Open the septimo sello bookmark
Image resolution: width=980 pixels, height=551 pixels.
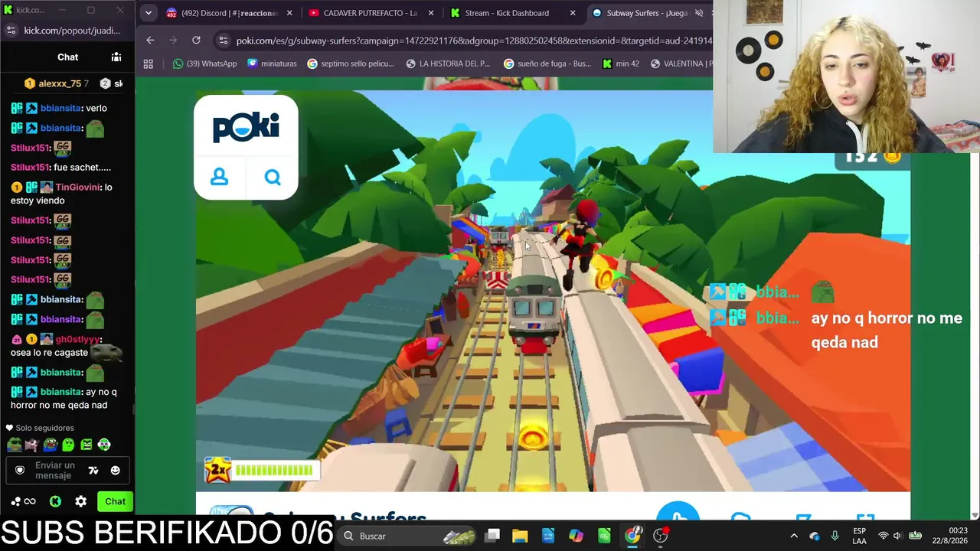point(351,64)
